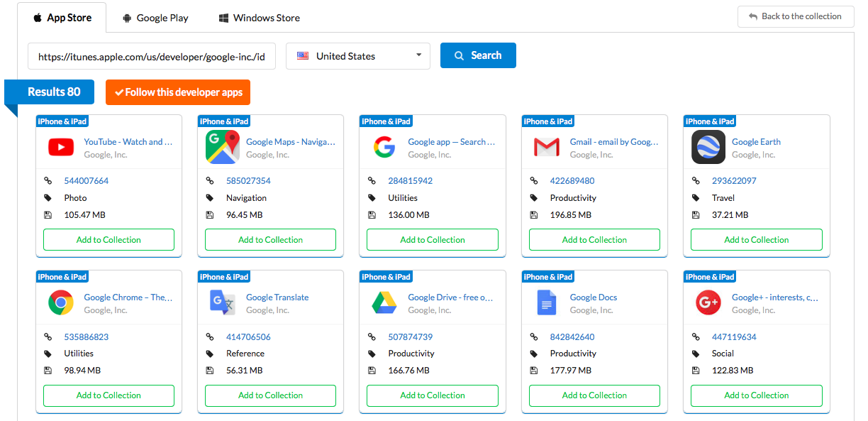Click Follow this developer apps button
The height and width of the screenshot is (421, 868).
(178, 92)
